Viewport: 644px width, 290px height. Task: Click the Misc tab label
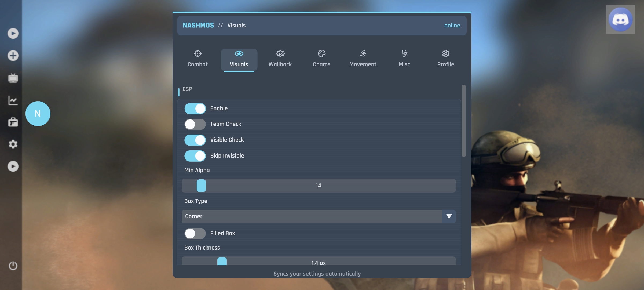pyautogui.click(x=404, y=64)
